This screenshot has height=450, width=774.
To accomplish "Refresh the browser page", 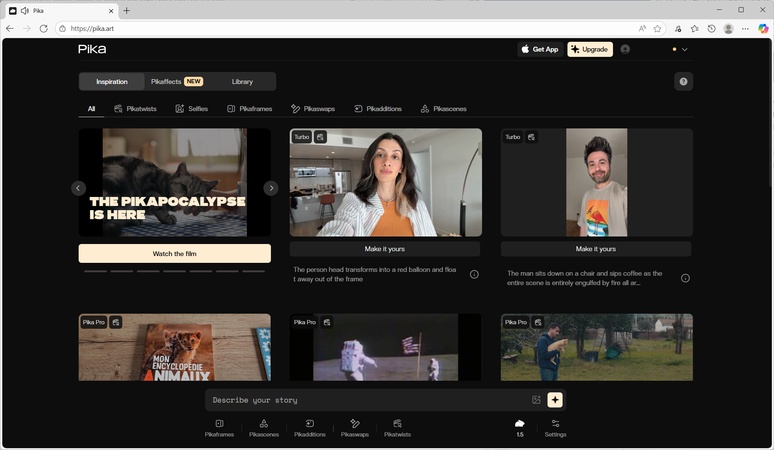I will 43,29.
